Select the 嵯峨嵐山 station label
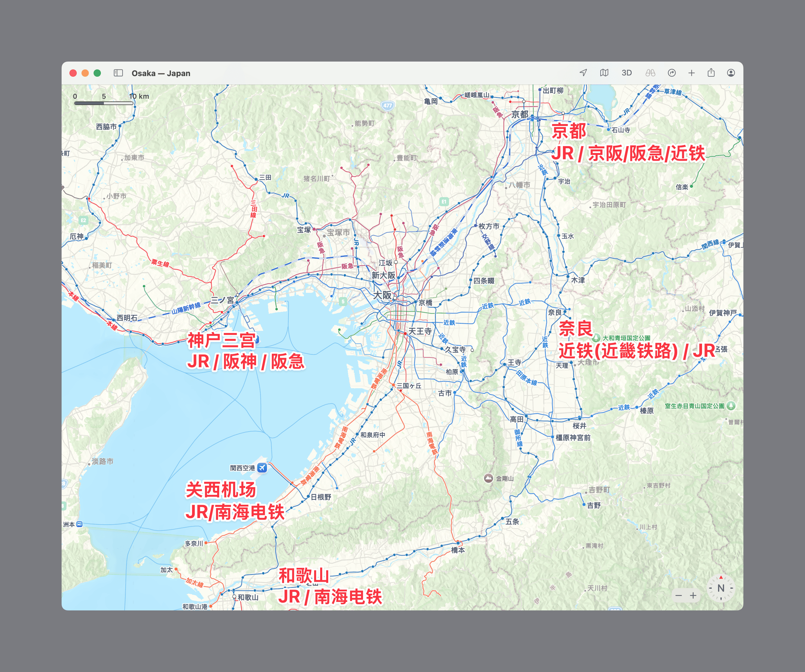 pos(476,95)
